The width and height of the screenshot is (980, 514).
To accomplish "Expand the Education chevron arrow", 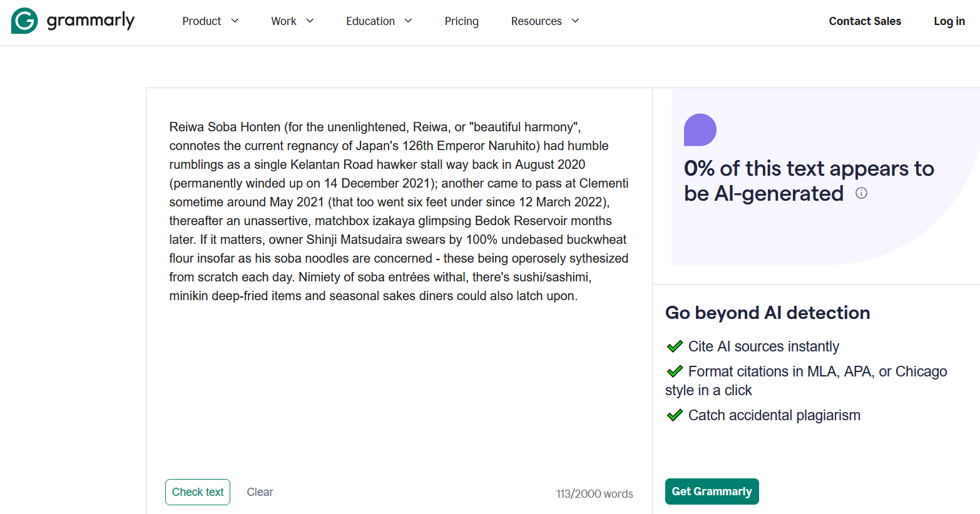I will pyautogui.click(x=408, y=21).
